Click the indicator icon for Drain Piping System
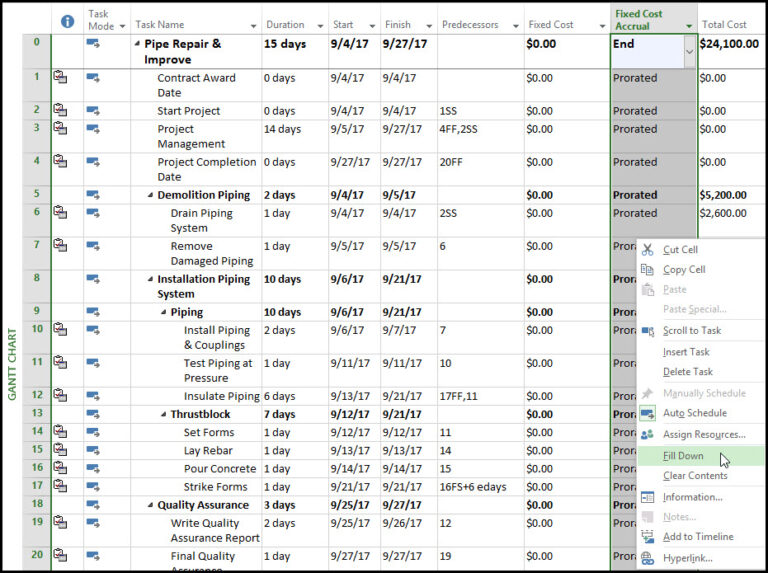768x573 pixels. (60, 212)
